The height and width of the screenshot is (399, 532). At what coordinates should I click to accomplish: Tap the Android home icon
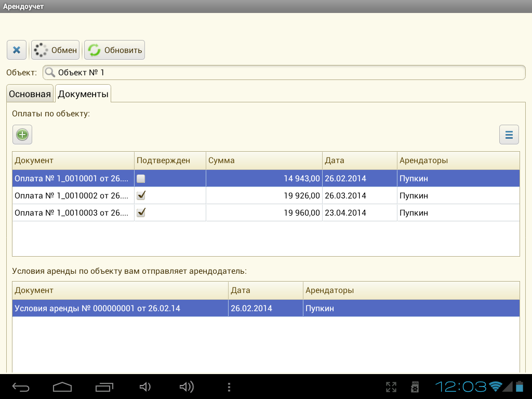pyautogui.click(x=62, y=387)
